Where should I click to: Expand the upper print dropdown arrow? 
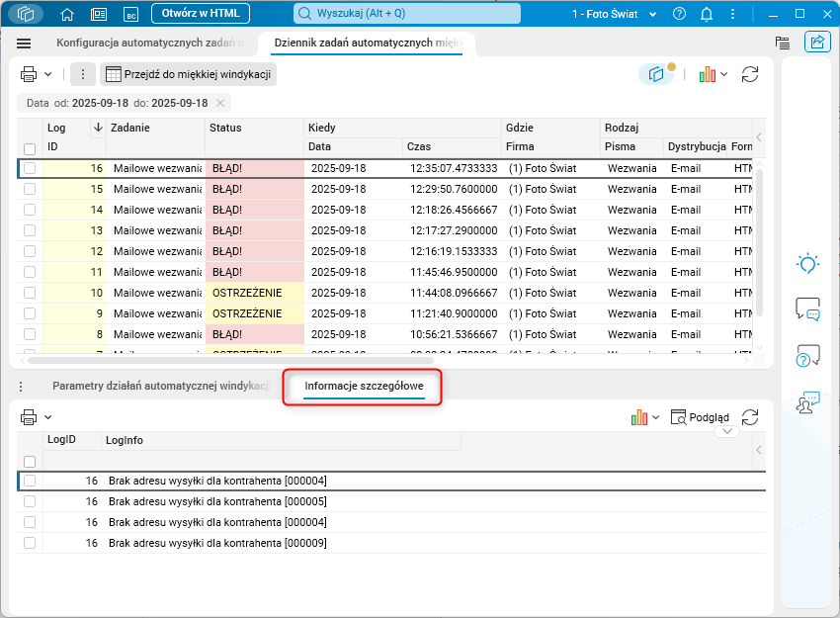pyautogui.click(x=47, y=74)
